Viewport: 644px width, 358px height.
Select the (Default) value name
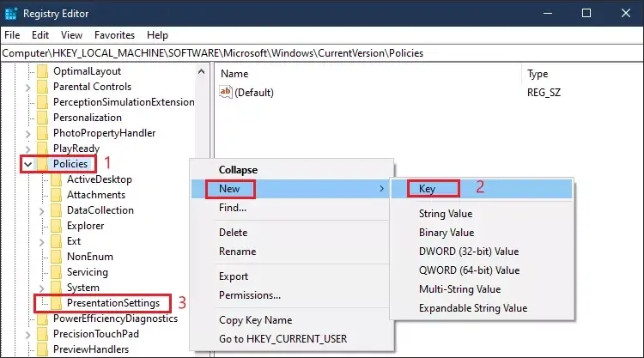(254, 93)
